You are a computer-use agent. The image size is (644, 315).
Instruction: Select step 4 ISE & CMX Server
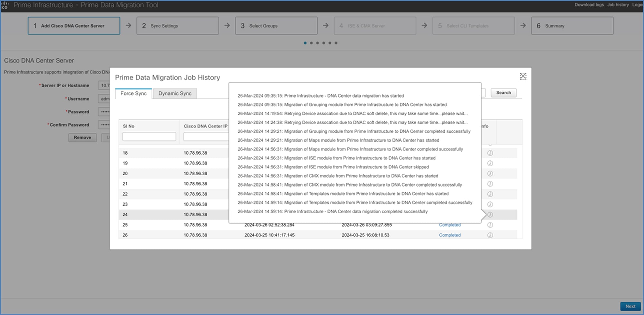(375, 26)
